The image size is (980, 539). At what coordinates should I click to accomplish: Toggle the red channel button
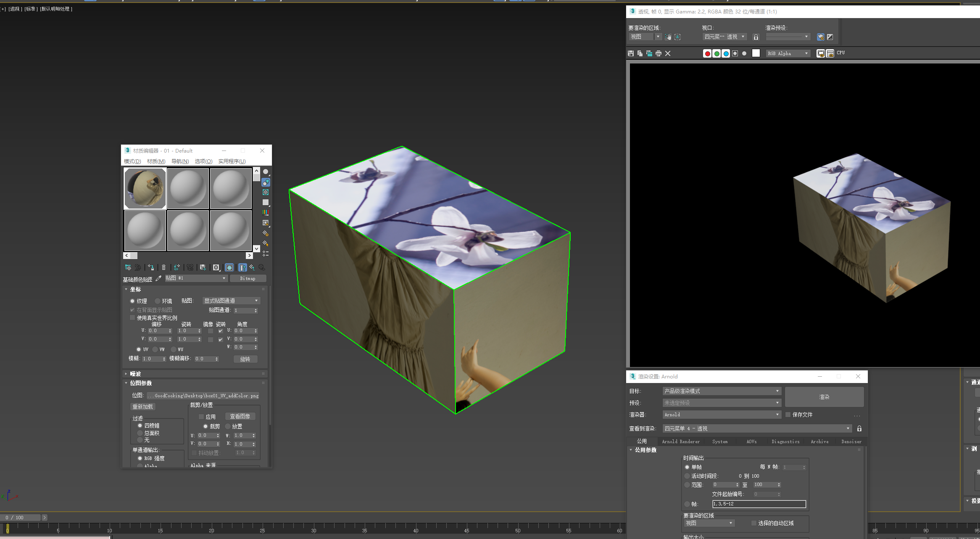coord(707,53)
